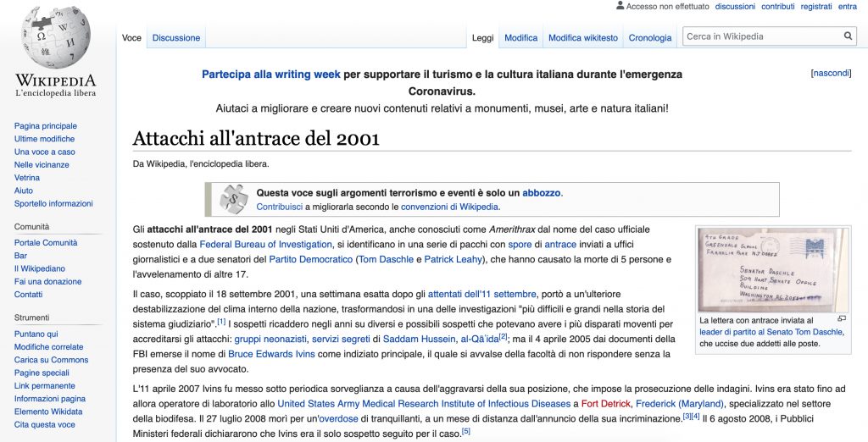Click the search magnifier icon

point(848,36)
